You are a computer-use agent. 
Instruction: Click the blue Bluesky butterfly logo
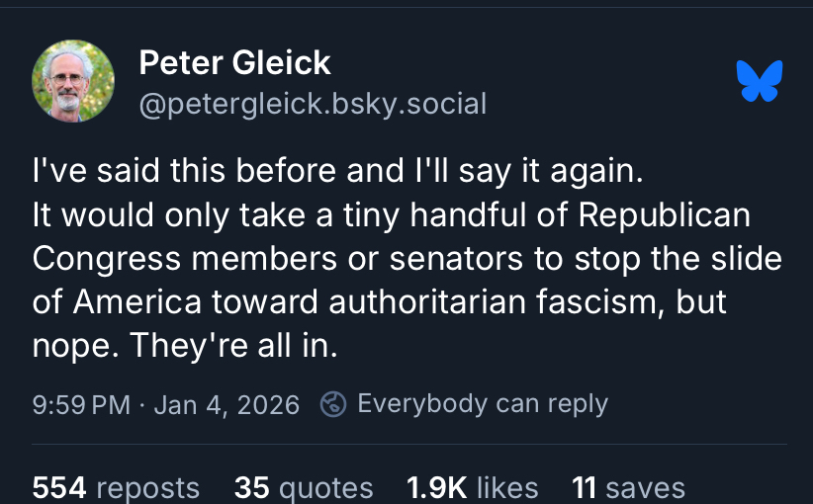coord(760,80)
